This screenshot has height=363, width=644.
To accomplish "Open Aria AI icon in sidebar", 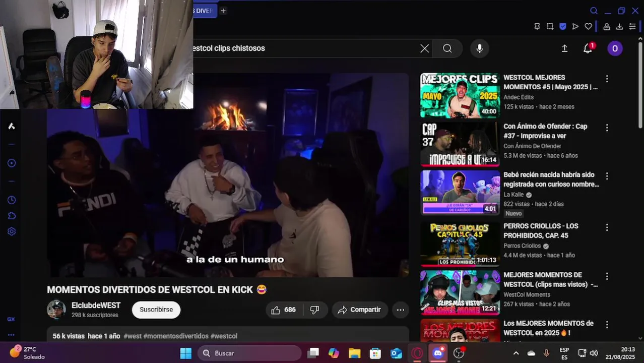I will [x=11, y=126].
